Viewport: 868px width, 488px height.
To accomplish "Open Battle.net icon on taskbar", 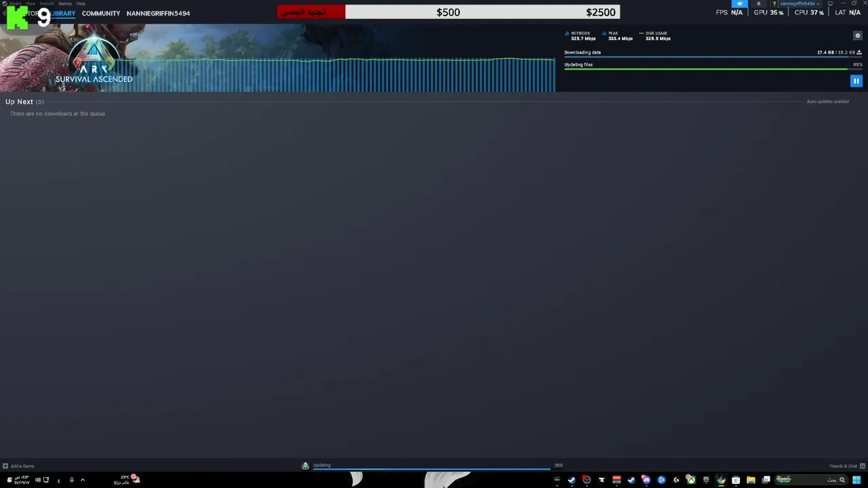I will 661,480.
